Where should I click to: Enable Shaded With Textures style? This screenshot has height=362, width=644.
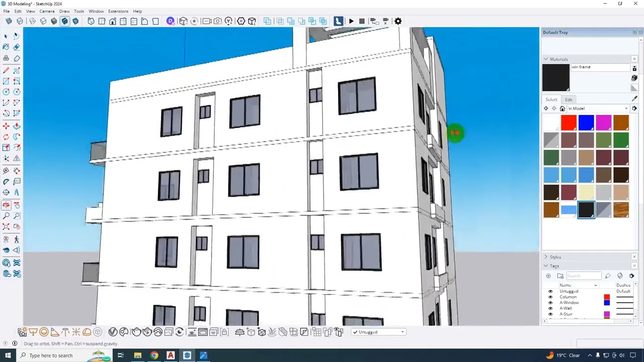[65, 21]
